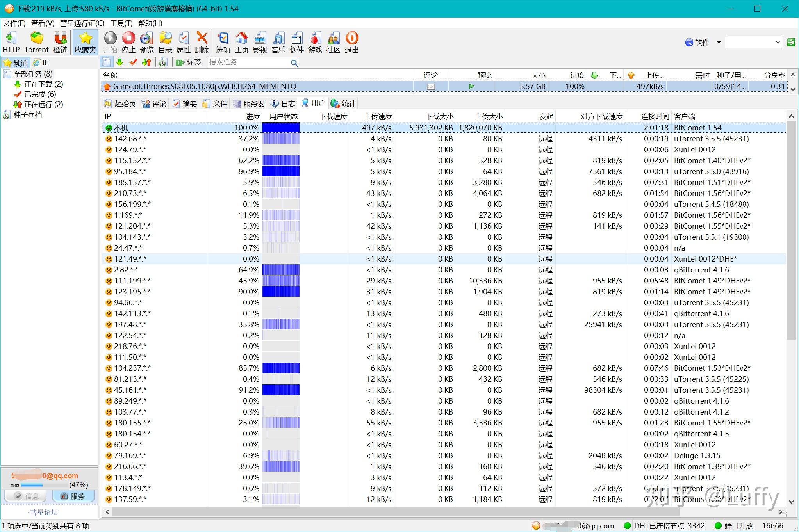Open the 工具(T) menu
The height and width of the screenshot is (532, 799).
[x=121, y=23]
